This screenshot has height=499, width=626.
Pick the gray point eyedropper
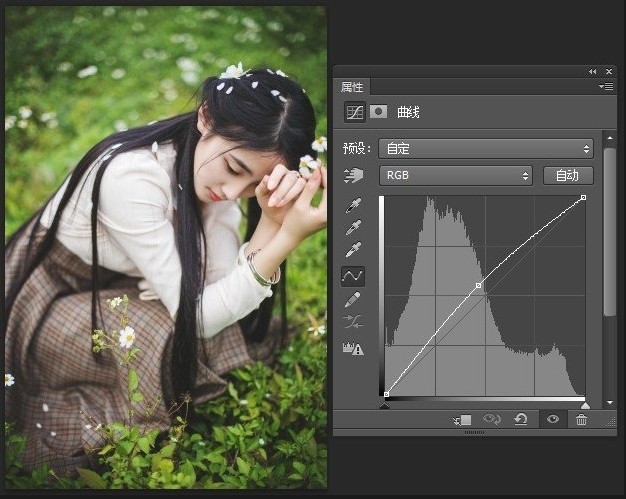coord(353,227)
